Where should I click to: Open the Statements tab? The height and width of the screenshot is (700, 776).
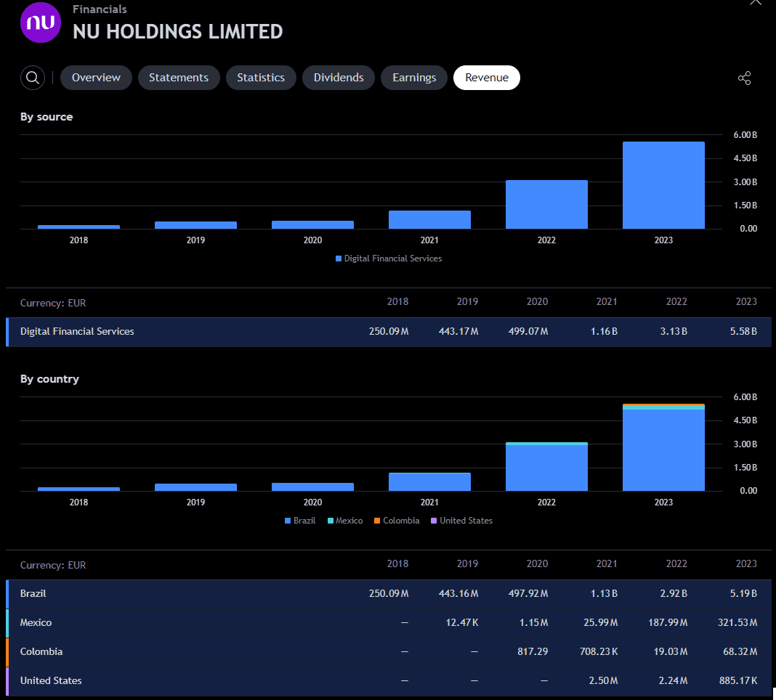[x=179, y=78]
